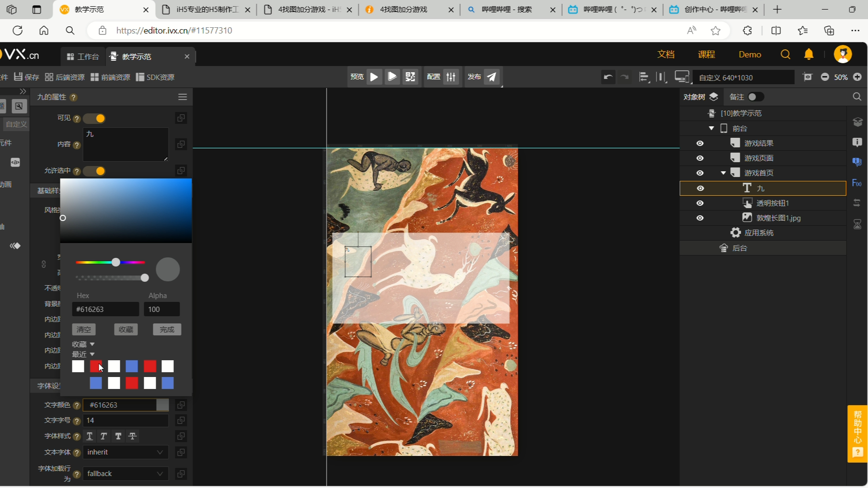
Task: Zoom in the canvas with plus
Action: [857, 77]
